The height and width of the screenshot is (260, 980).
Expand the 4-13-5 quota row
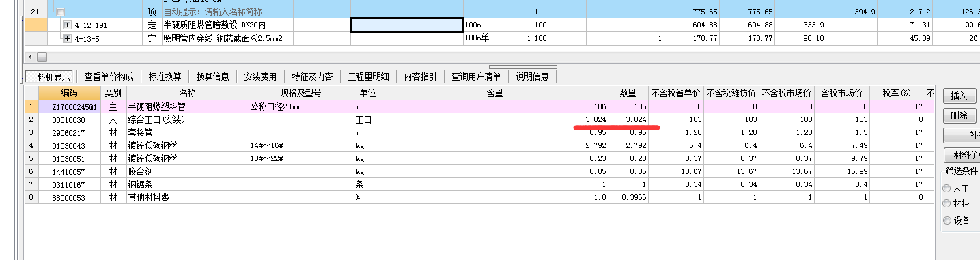tap(67, 38)
